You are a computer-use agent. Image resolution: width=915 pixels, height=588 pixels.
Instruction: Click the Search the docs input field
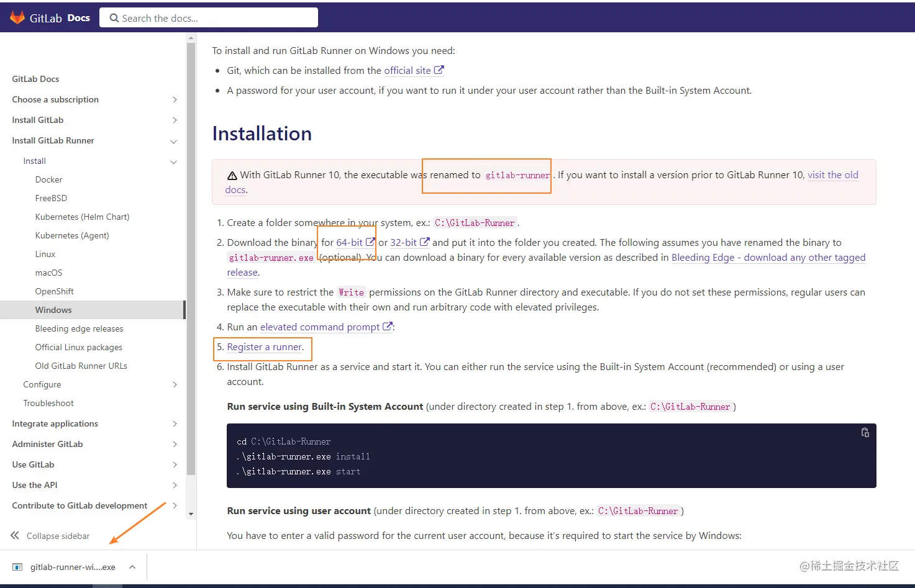point(209,18)
